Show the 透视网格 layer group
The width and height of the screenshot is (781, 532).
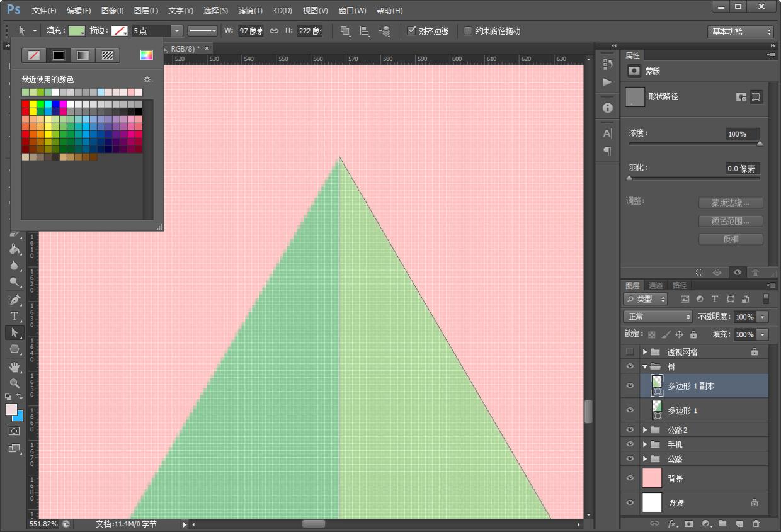point(630,352)
